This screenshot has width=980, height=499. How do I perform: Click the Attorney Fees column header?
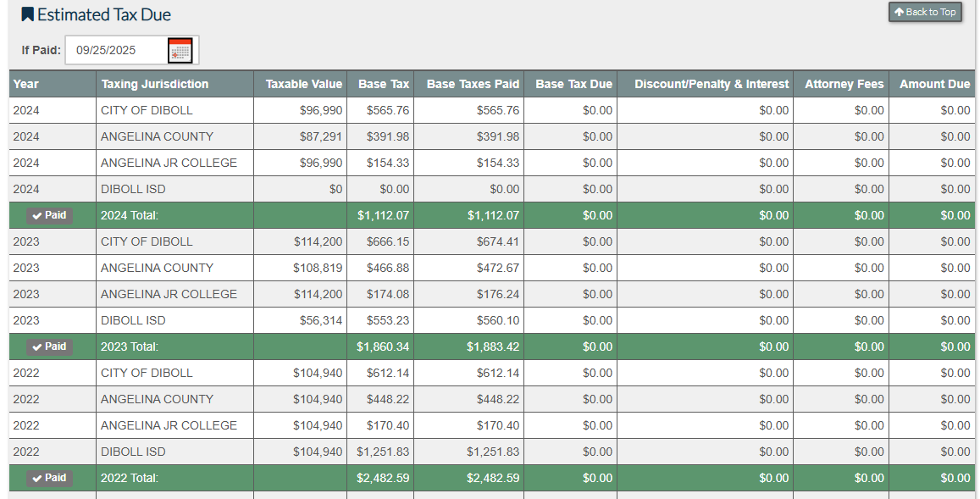[x=844, y=84]
